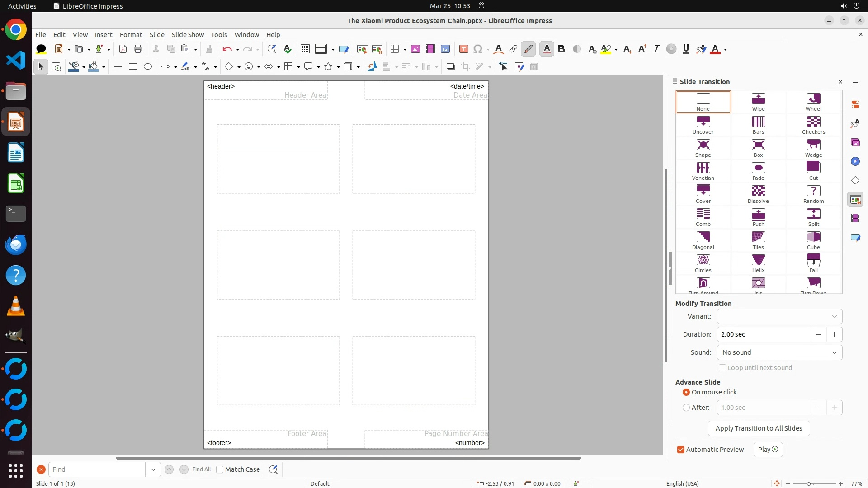Open the Slide Show menu
This screenshot has width=868, height=488.
pyautogui.click(x=188, y=35)
